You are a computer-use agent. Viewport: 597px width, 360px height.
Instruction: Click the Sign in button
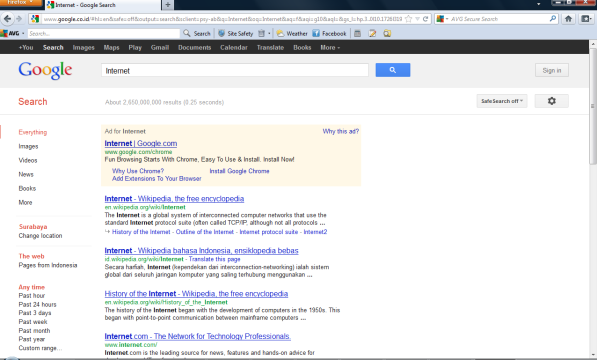(552, 70)
